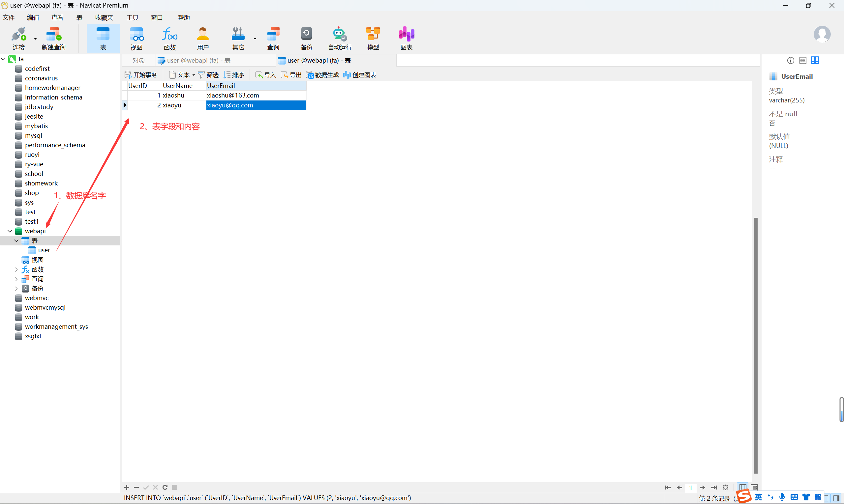Click the 图表 (Chart) toolbar icon
The width and height of the screenshot is (844, 504).
(x=406, y=38)
